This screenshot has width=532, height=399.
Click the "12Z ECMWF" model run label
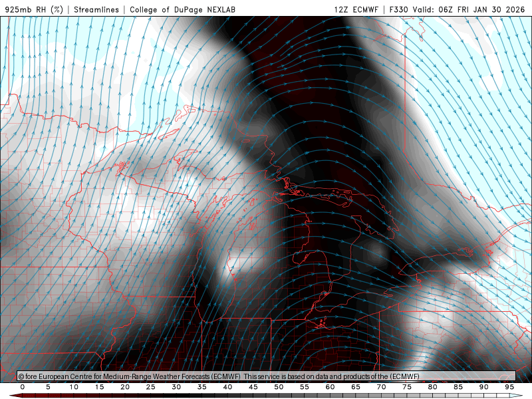pos(356,9)
